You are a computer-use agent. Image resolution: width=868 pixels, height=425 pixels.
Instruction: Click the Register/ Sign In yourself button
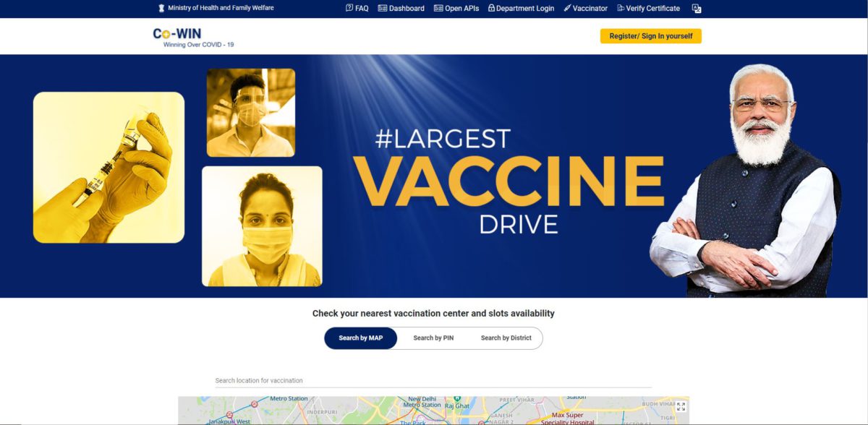(x=651, y=36)
